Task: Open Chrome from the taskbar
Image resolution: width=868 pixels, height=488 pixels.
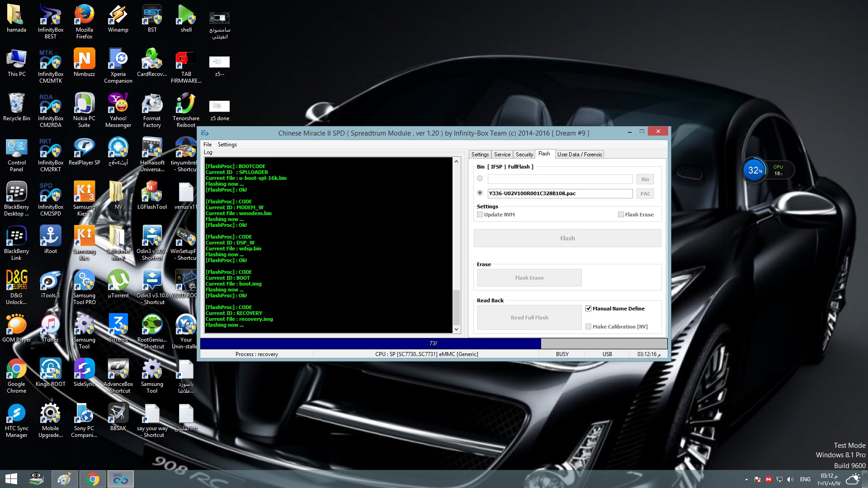Action: tap(92, 479)
